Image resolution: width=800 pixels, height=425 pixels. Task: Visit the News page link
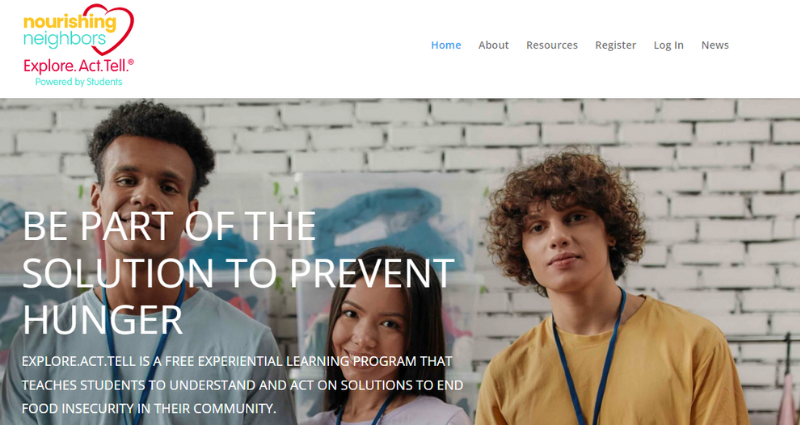715,45
